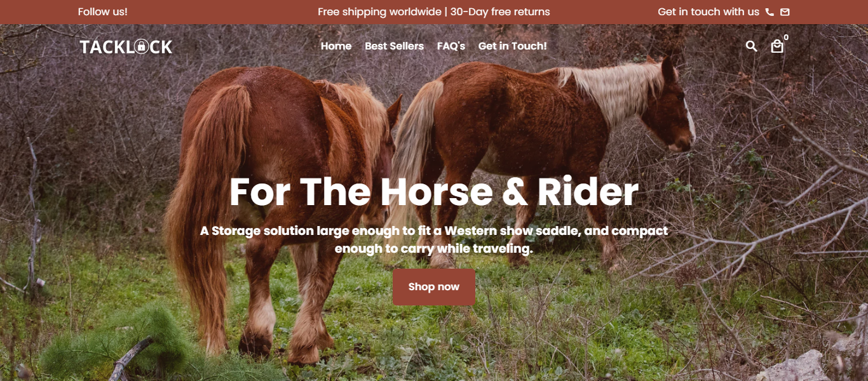Image resolution: width=868 pixels, height=381 pixels.
Task: Click the Free shipping worldwide announcement
Action: coord(379,12)
